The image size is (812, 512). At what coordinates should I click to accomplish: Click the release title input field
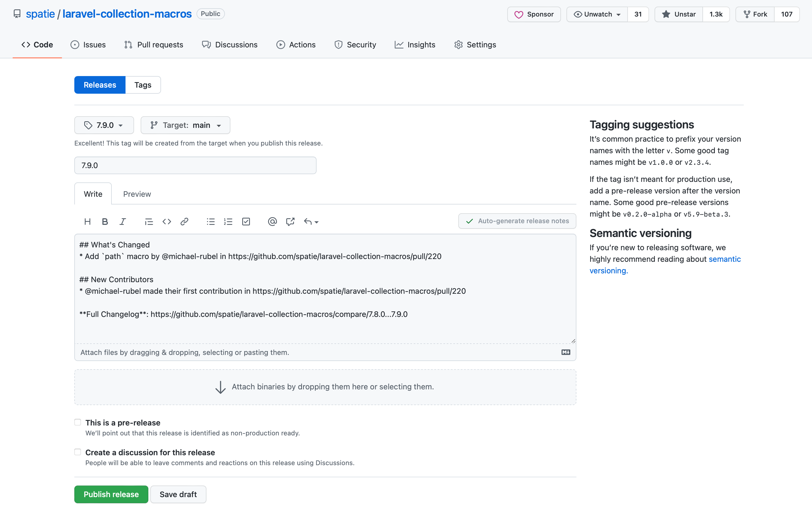(196, 165)
